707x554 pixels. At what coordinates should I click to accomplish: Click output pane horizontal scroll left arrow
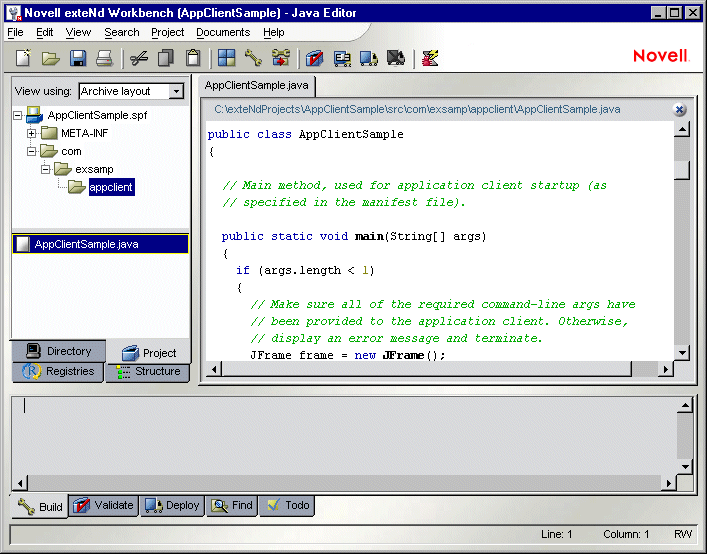[20, 483]
